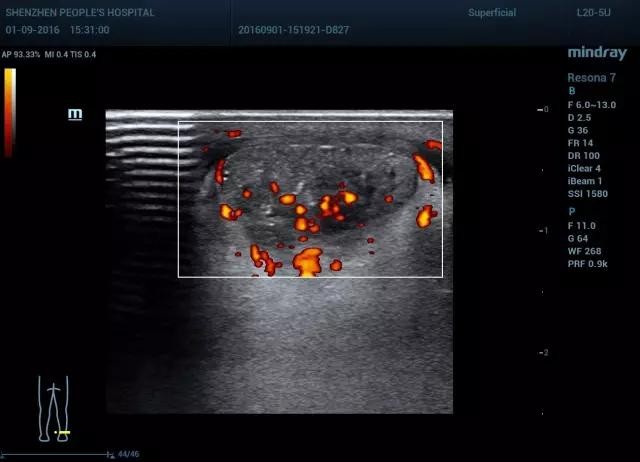Click the SHENZHEN PEOPLE'S HOSPITAL header

point(80,13)
